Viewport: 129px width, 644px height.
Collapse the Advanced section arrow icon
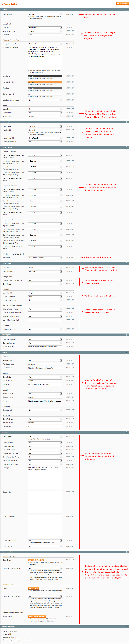[127, 432]
